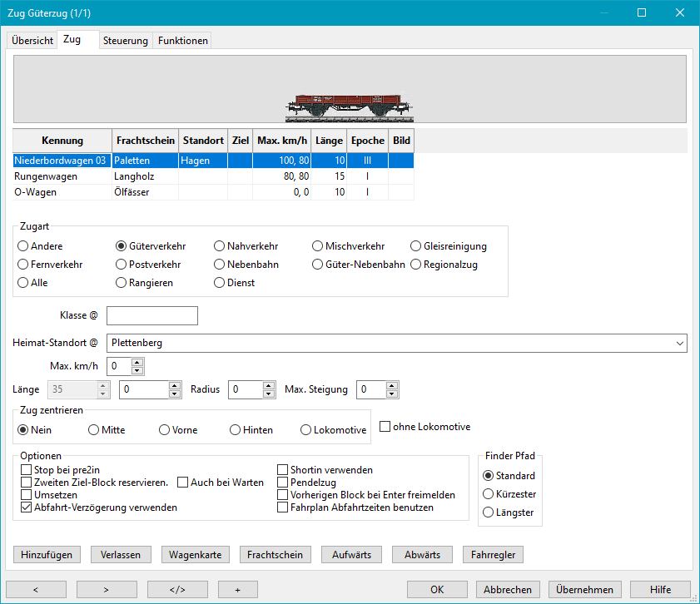This screenshot has height=604, width=700.
Task: Open the Heimat-Standort dropdown
Action: click(x=679, y=343)
